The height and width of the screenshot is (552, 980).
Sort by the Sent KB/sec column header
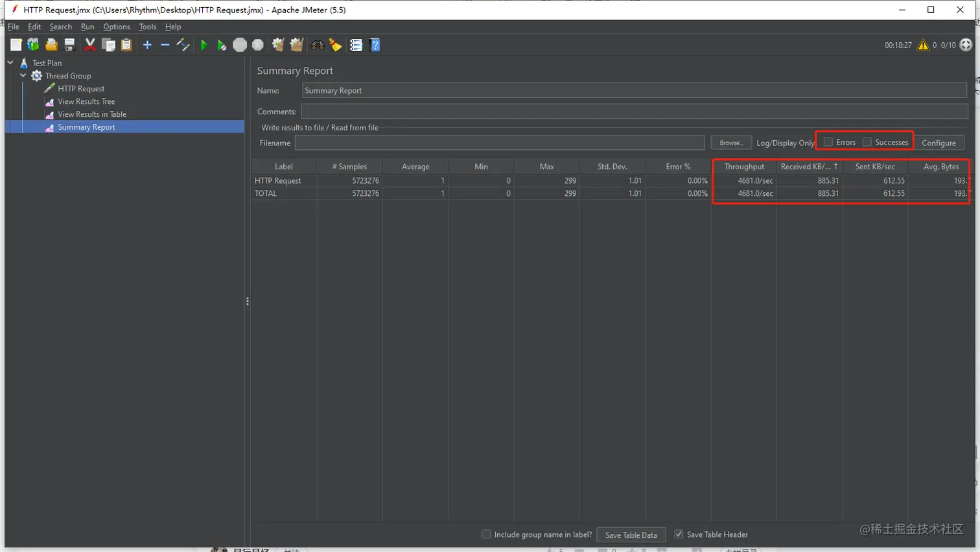pos(875,167)
